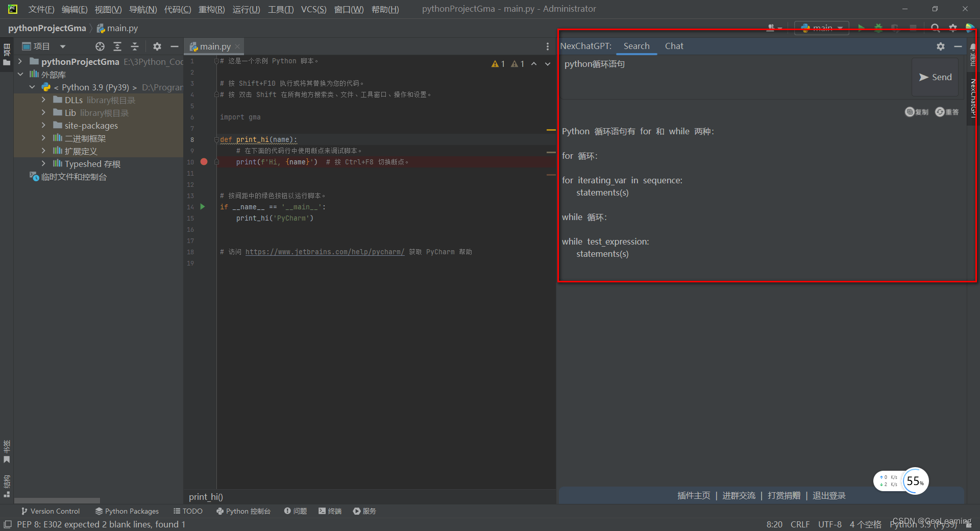Click the Collapse All icon in project panel
Screen dimensions: 980x531
[x=135, y=46]
